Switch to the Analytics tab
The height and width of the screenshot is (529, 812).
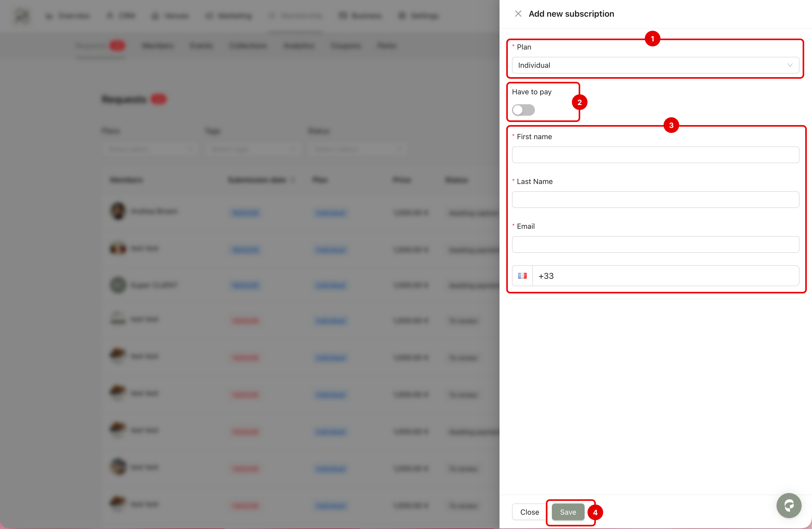point(298,46)
